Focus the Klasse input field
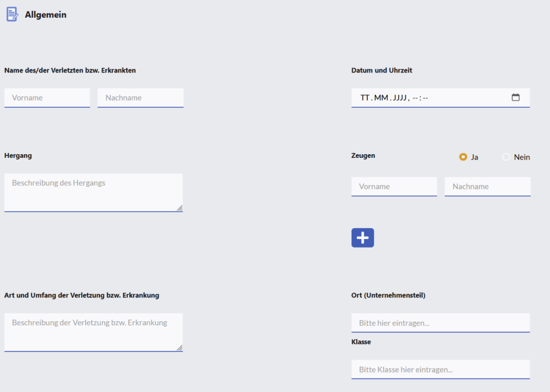 coord(440,369)
